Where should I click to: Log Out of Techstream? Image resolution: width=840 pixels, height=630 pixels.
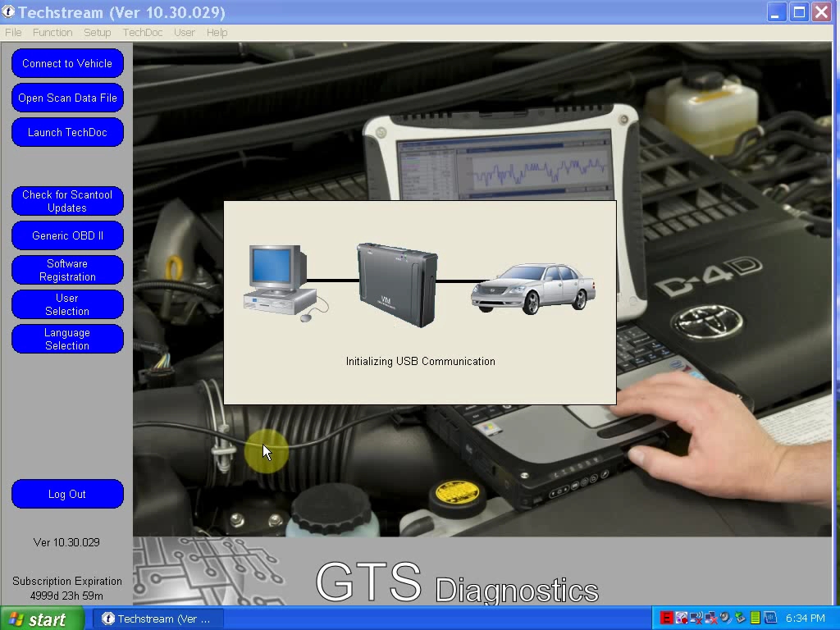click(67, 494)
